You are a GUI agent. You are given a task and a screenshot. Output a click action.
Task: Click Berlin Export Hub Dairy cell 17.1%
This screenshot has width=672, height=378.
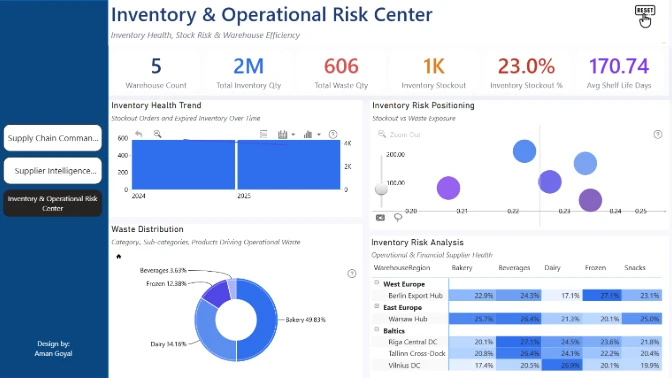(562, 295)
